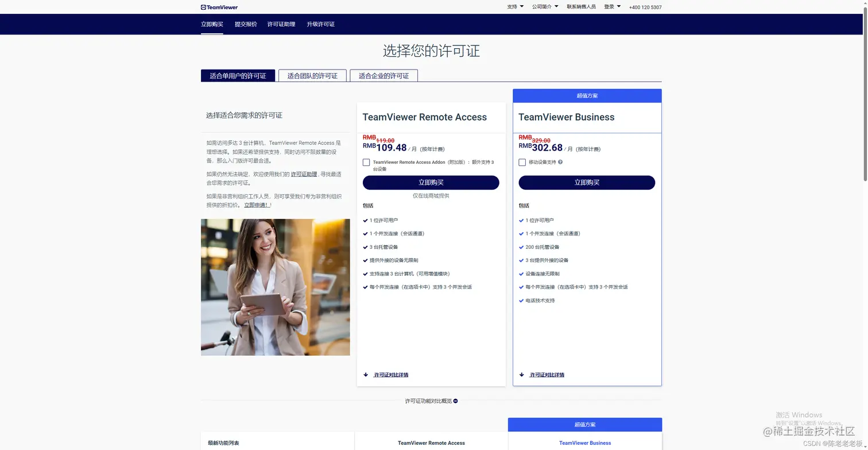868x450 pixels.
Task: Enable the Remote Access Addon checkbox
Action: 366,163
